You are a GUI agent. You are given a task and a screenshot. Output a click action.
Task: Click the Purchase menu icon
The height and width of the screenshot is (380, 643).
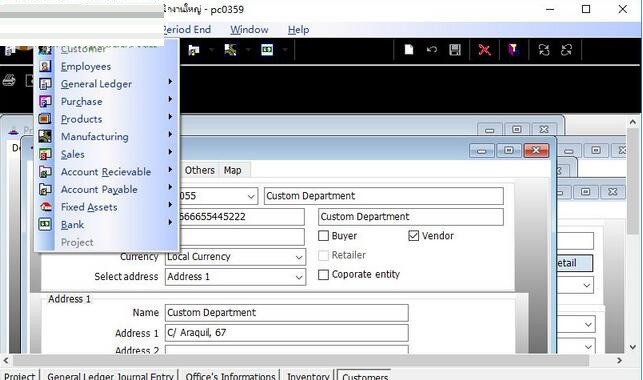pos(45,102)
